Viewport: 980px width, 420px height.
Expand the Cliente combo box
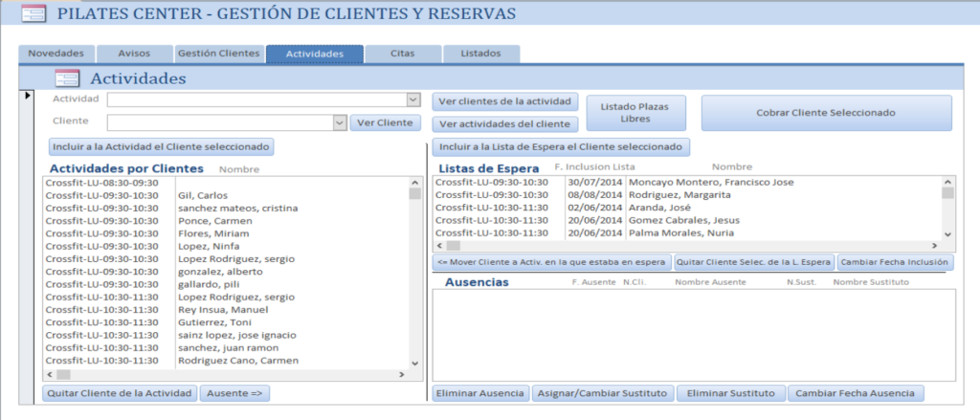pyautogui.click(x=339, y=122)
